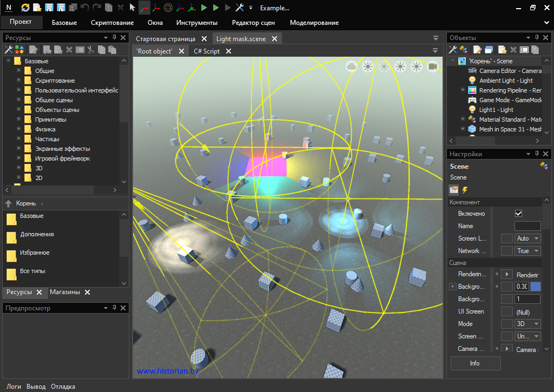Click the camera icon in the viewport
Viewport: 554px width, 392px height.
click(432, 67)
